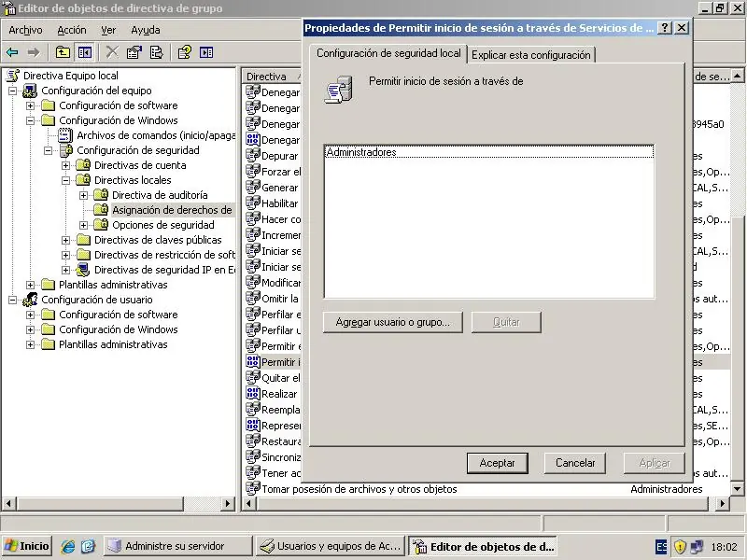Click the clock showing 18:02

point(725,547)
